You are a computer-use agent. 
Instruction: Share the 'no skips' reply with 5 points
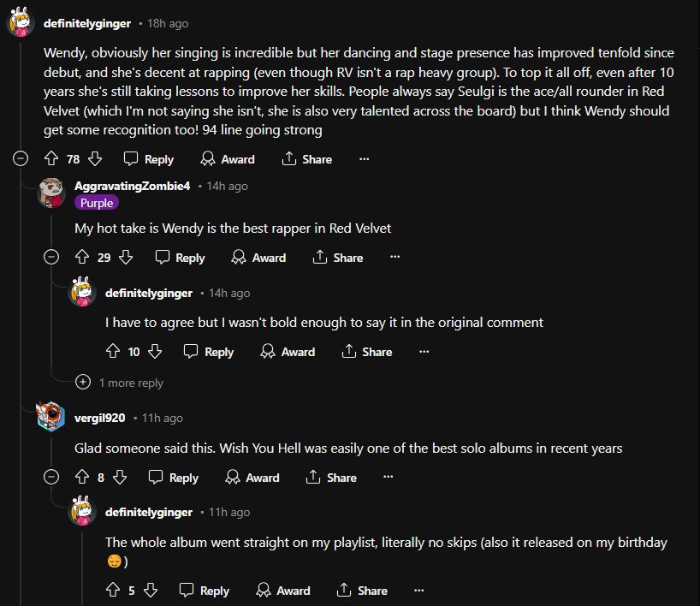point(362,591)
